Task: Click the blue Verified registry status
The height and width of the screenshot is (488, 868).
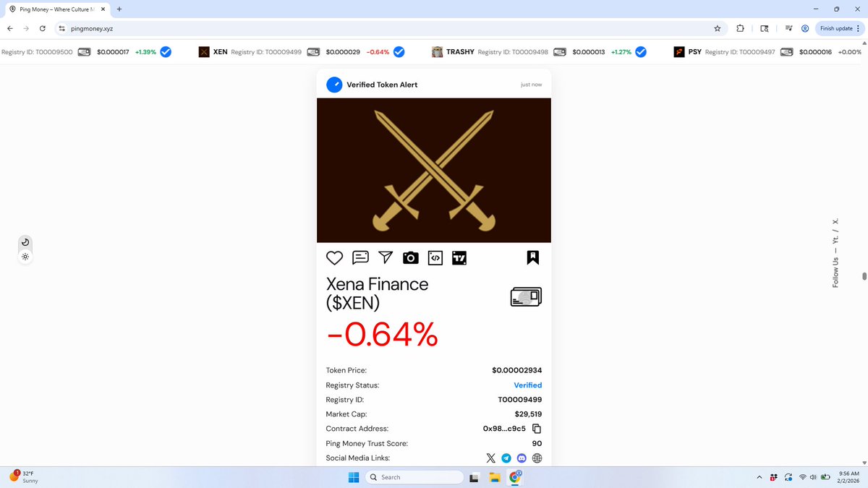Action: point(528,385)
